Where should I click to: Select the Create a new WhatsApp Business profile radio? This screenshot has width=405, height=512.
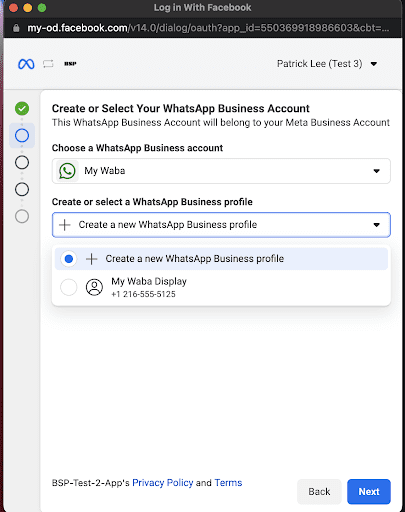click(69, 259)
